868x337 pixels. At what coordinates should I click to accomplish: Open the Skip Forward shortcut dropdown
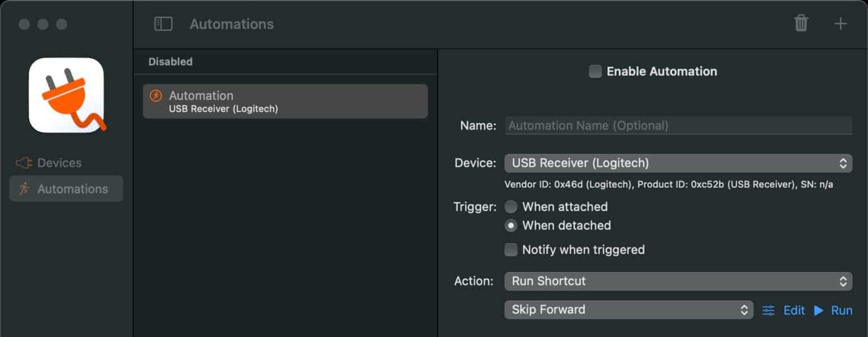[628, 310]
